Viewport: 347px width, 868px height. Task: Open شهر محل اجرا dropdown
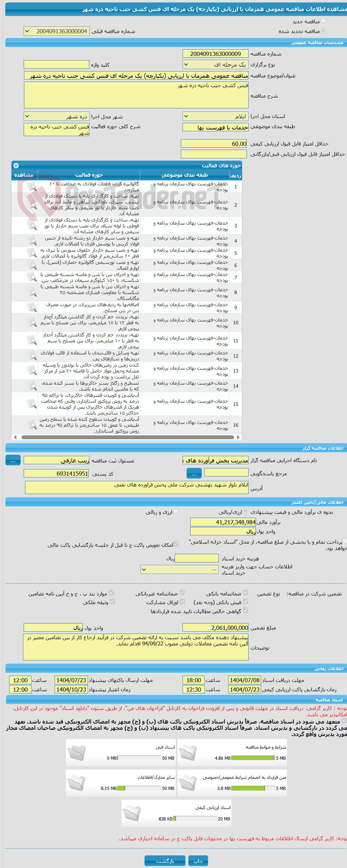(57, 116)
